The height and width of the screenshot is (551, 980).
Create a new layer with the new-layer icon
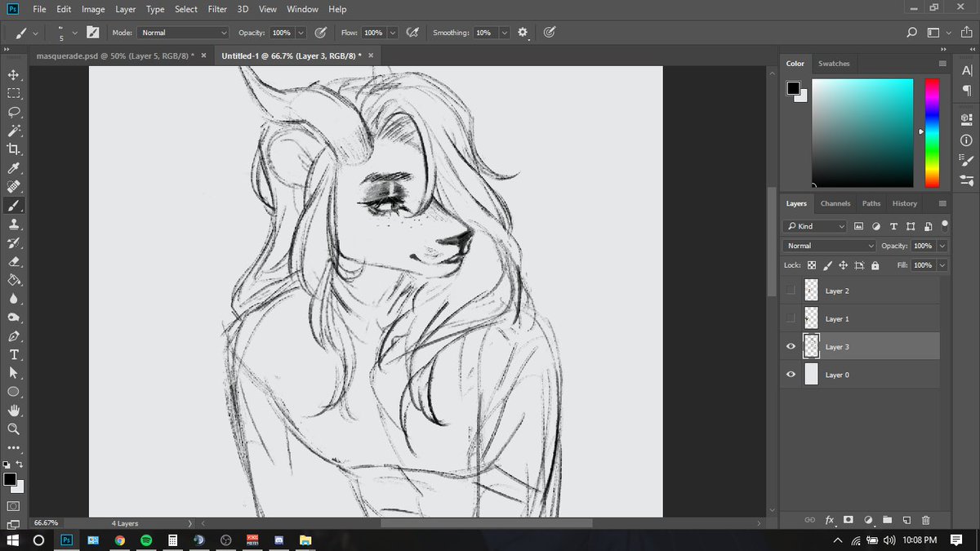[906, 520]
